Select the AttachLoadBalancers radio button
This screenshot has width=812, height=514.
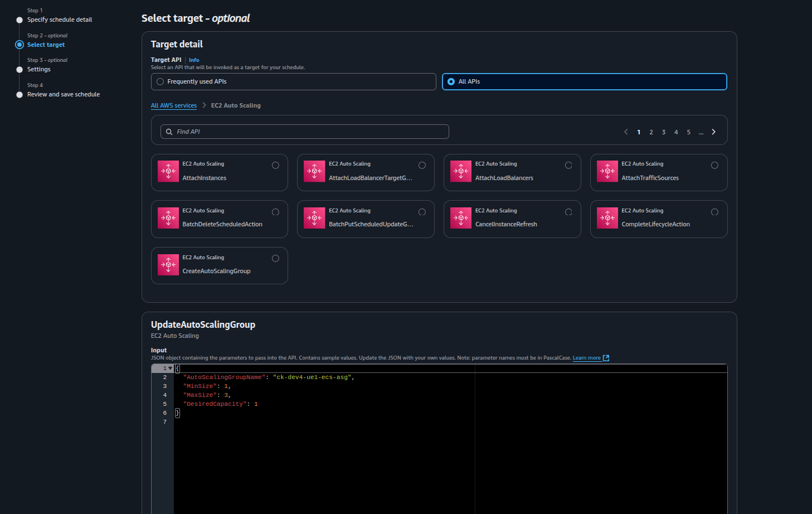tap(568, 166)
